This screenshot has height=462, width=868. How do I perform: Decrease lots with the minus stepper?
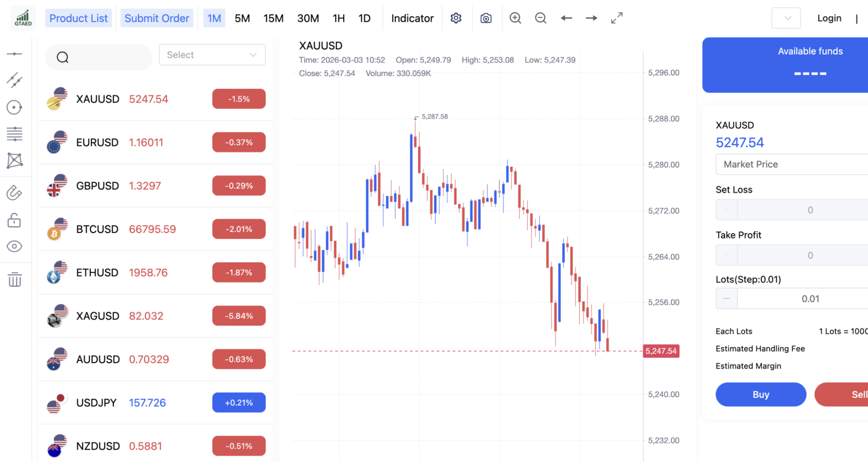click(726, 298)
